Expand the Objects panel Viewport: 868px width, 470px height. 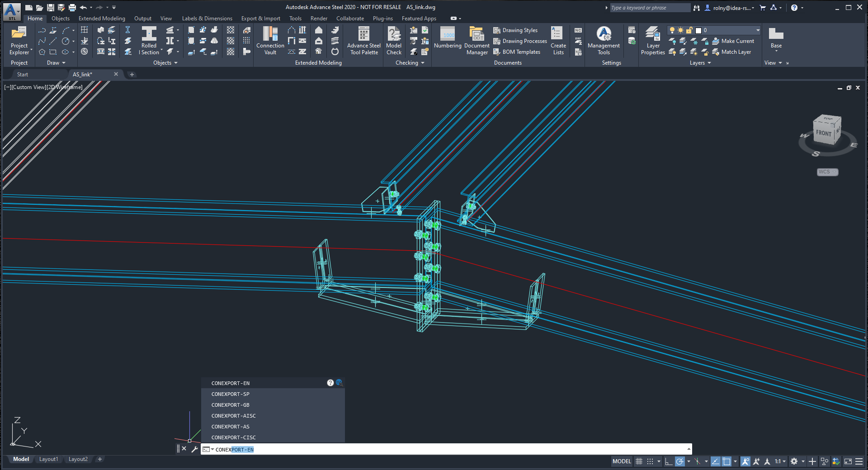(x=165, y=63)
